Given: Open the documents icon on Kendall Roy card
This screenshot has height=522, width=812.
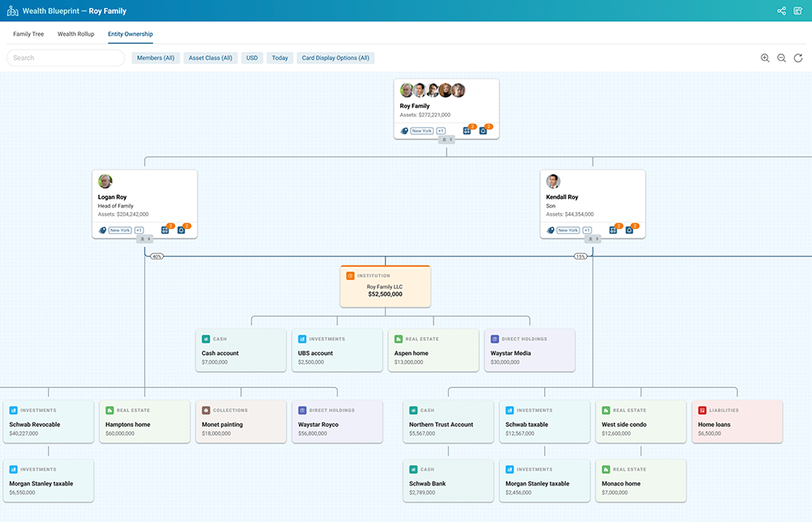Looking at the screenshot, I should 613,230.
